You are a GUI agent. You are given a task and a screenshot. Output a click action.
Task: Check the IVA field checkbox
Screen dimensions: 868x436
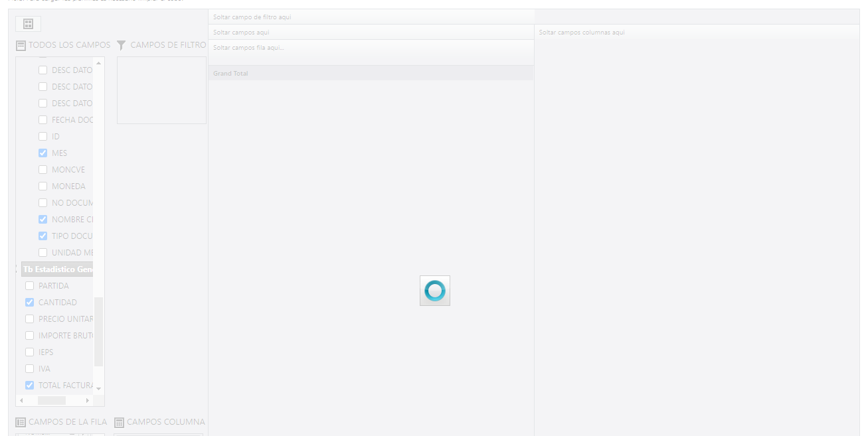(x=30, y=369)
